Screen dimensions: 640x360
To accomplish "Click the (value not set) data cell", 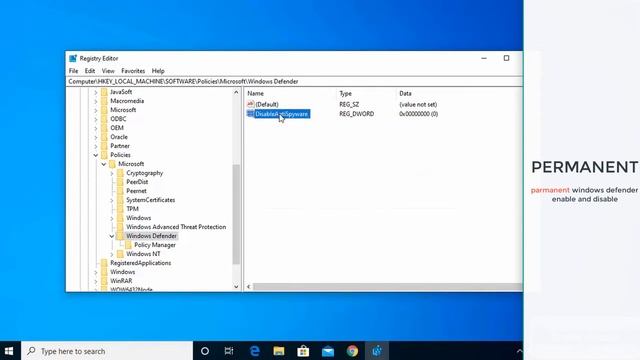I will click(418, 104).
